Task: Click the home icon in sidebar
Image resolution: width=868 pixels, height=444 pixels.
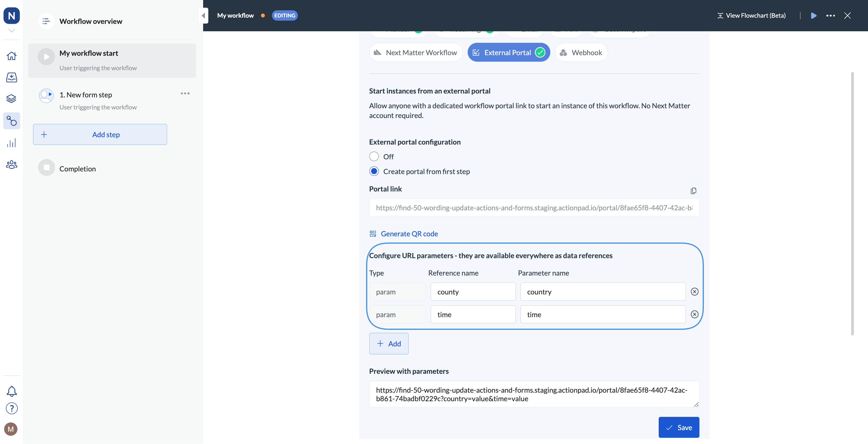Action: (x=12, y=56)
